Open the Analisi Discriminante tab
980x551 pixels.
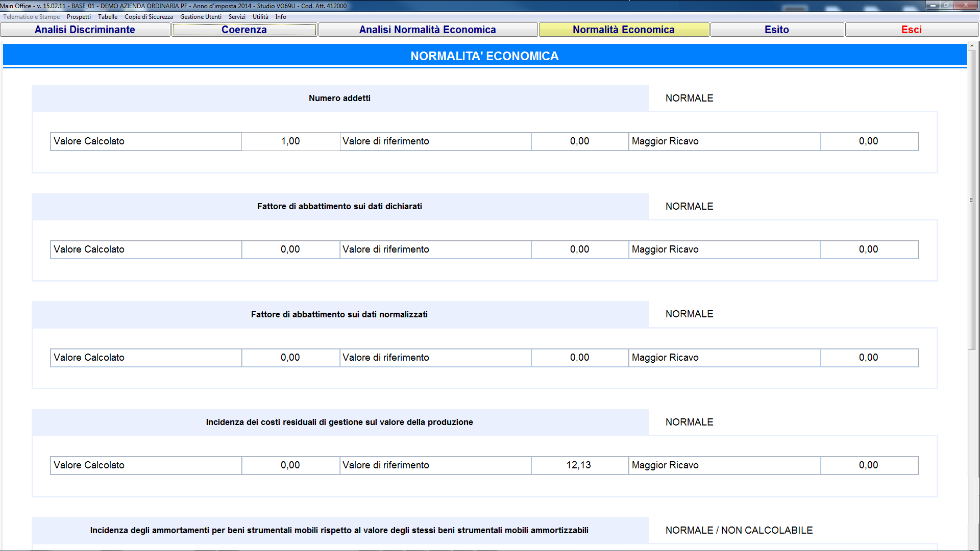coord(85,30)
